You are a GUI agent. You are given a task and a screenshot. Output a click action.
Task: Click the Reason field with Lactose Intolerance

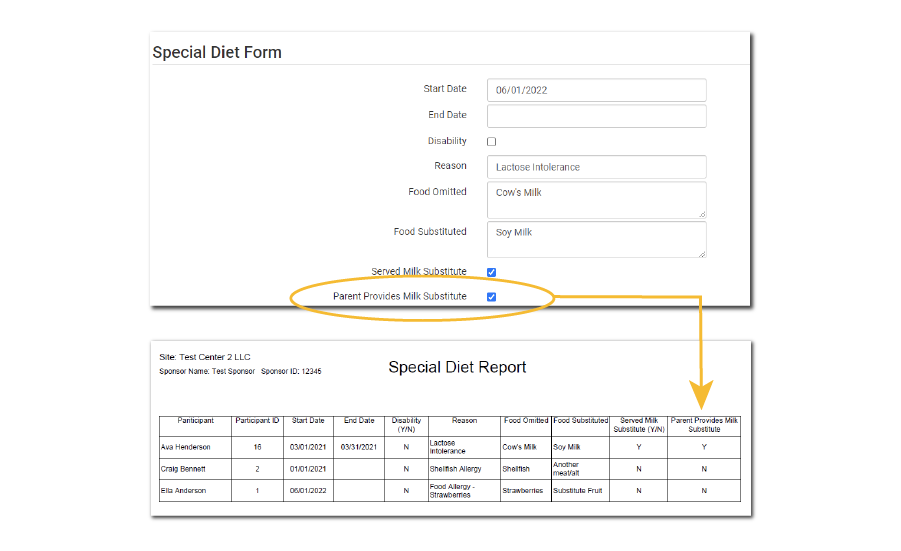click(x=596, y=167)
